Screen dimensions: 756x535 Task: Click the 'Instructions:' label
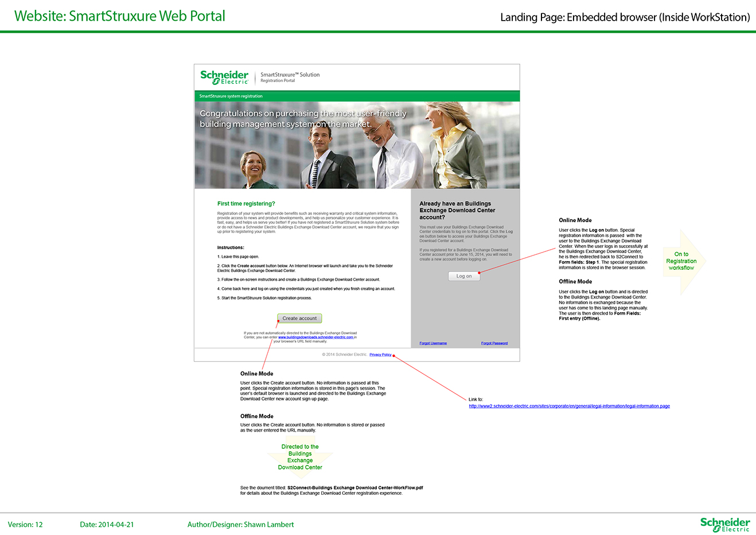click(231, 247)
